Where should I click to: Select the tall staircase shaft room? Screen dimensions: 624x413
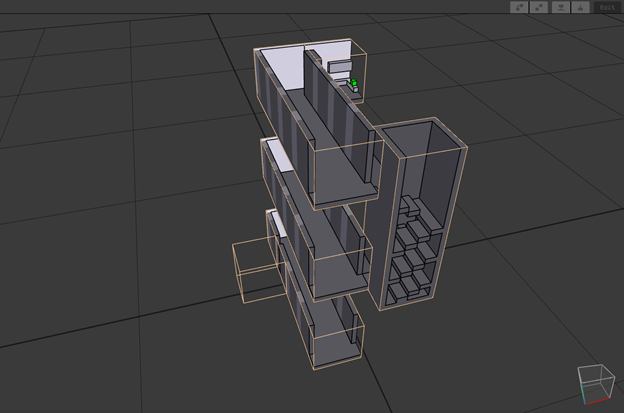418,215
